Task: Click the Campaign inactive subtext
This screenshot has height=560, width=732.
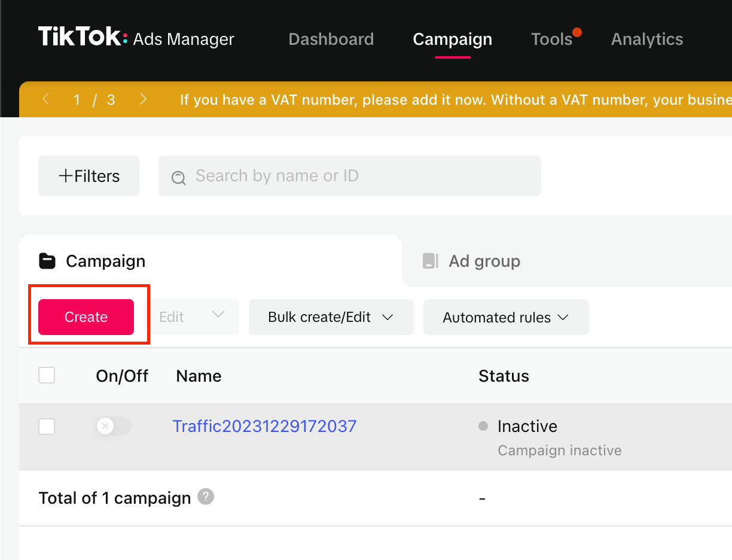Action: pyautogui.click(x=560, y=451)
